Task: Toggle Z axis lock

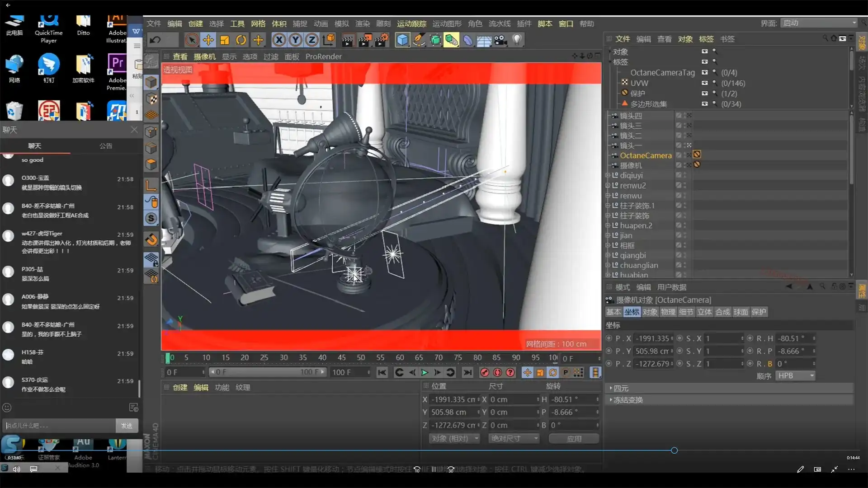Action: 311,40
